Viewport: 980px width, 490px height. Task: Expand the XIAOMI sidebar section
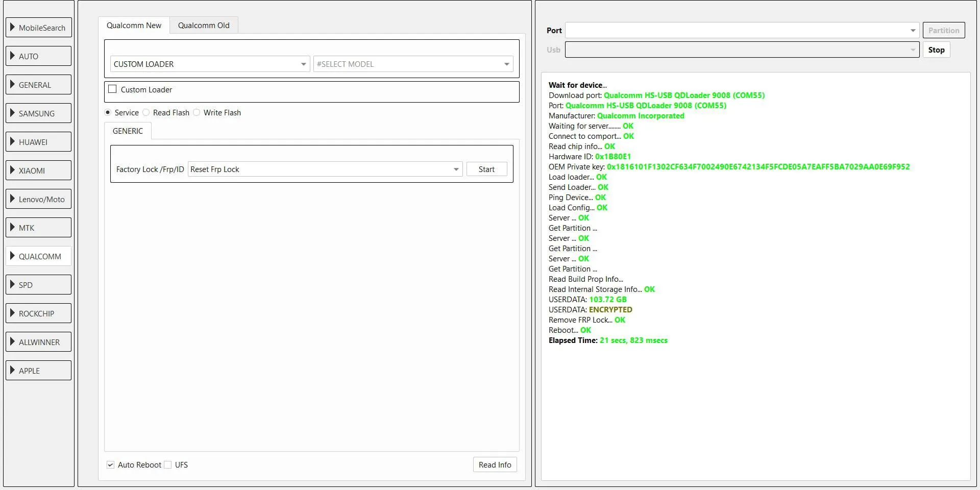(x=39, y=170)
